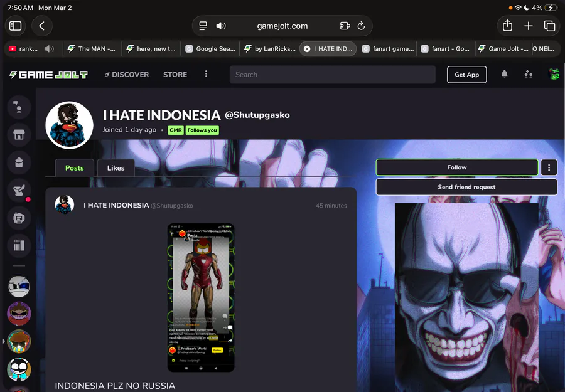Viewport: 565px width, 392px height.
Task: Click Send friend request button
Action: point(466,187)
